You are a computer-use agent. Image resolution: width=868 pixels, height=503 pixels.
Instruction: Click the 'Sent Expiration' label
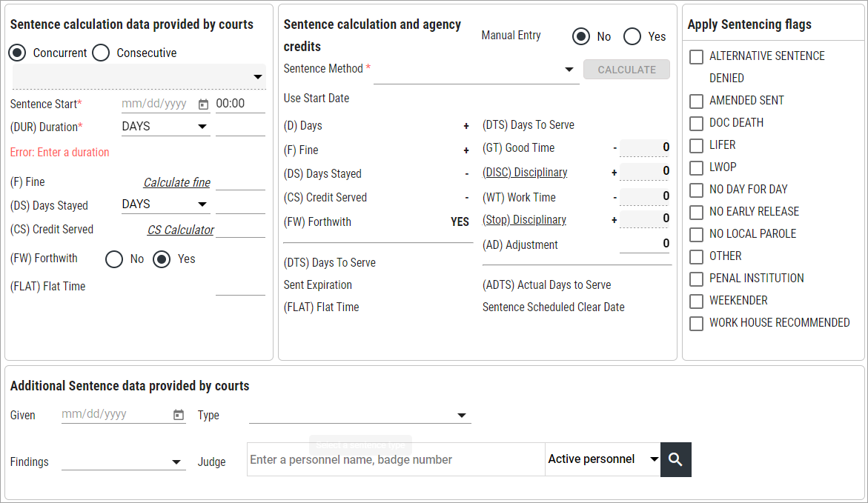point(318,285)
